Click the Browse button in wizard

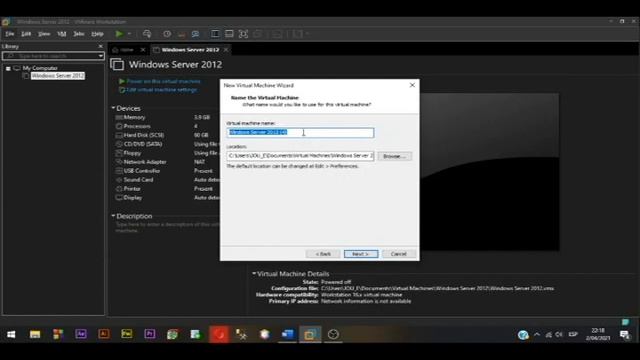point(394,156)
